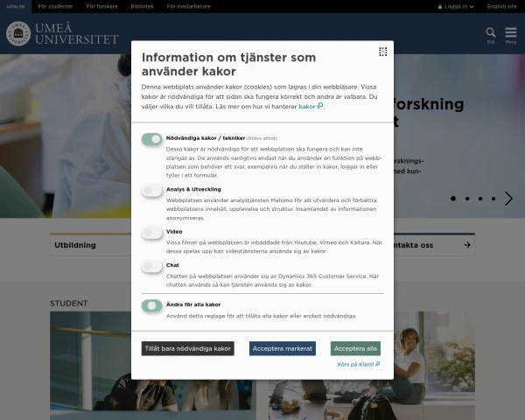Expand the Logga in dropdown
This screenshot has height=420, width=525.
[456, 6]
